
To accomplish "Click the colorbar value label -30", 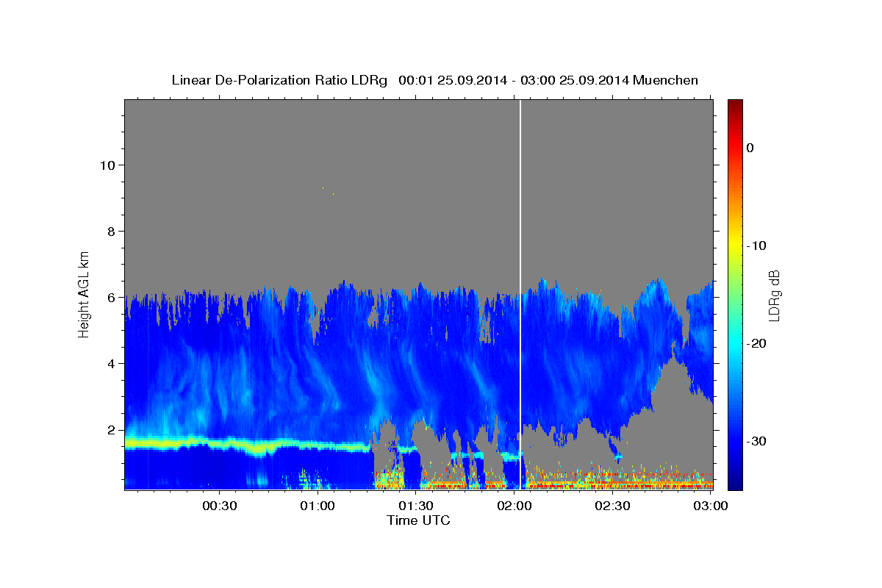I will pyautogui.click(x=756, y=441).
